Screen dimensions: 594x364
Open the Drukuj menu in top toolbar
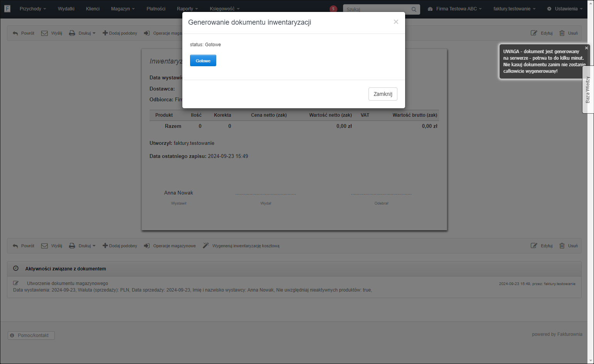[82, 33]
